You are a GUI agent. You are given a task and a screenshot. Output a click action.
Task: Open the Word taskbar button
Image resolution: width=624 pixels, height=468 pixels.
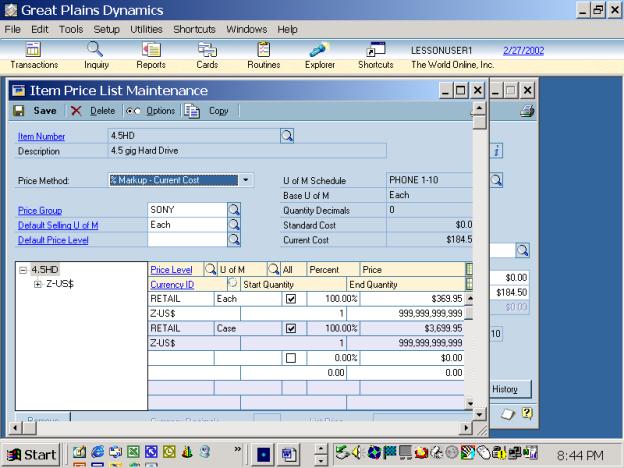[289, 454]
